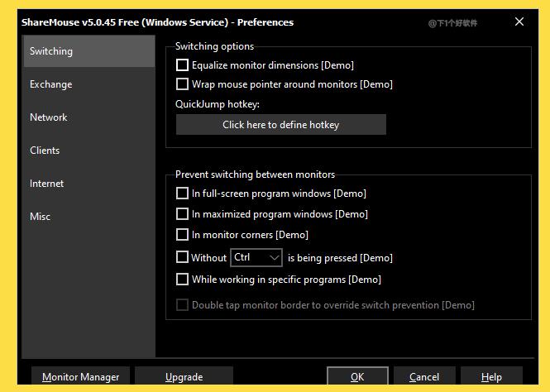Click the QuickJump hotkey label
The image size is (550, 392).
pyautogui.click(x=218, y=104)
